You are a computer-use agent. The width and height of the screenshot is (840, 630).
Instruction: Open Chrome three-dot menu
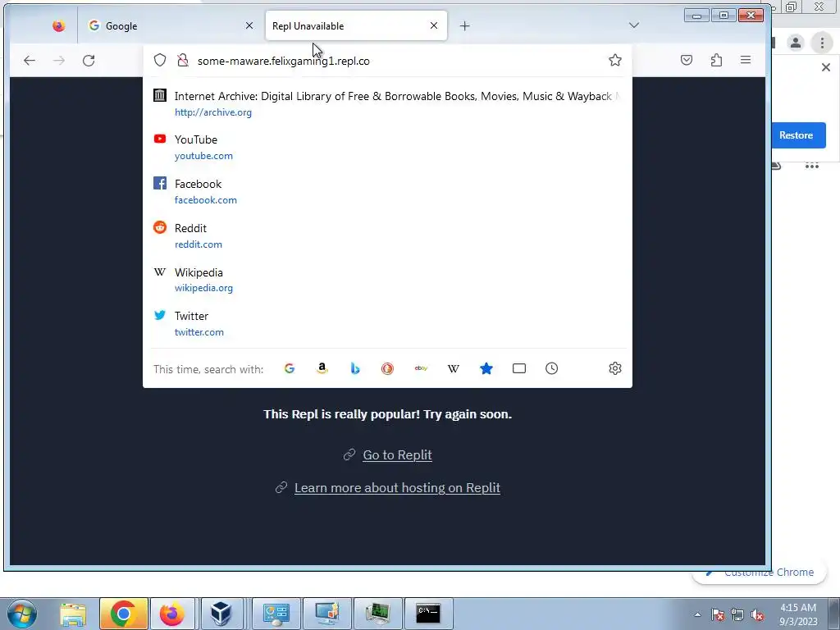click(822, 43)
